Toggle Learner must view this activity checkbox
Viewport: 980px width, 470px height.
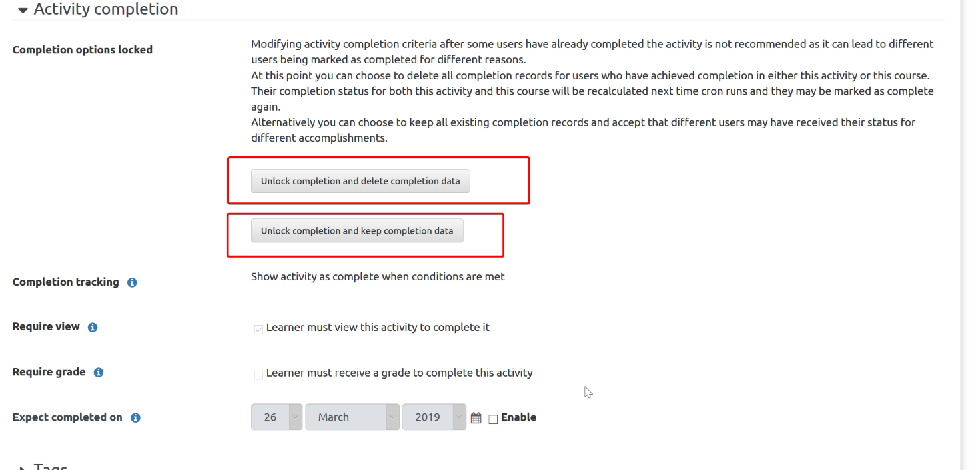tap(258, 330)
